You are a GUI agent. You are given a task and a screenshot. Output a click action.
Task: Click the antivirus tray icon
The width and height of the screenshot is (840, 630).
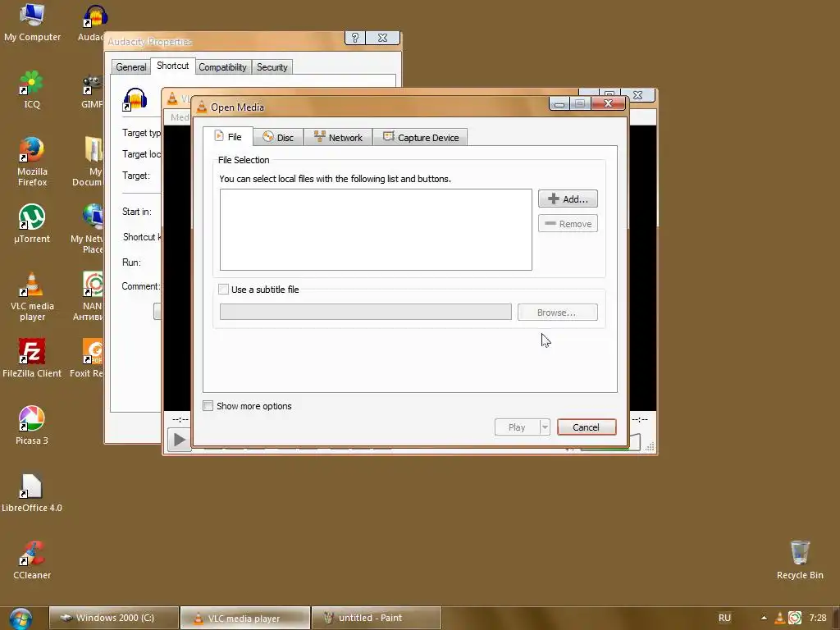pos(795,618)
